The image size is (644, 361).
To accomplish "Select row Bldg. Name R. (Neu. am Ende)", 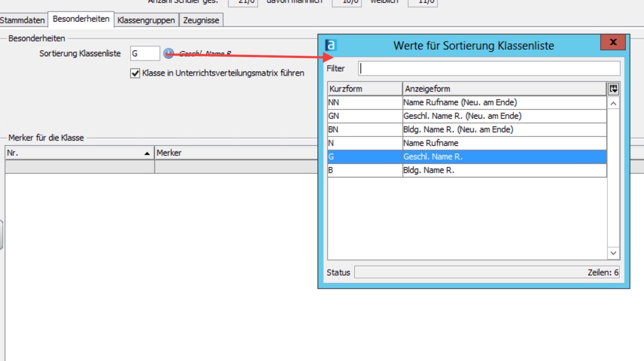I will (467, 130).
